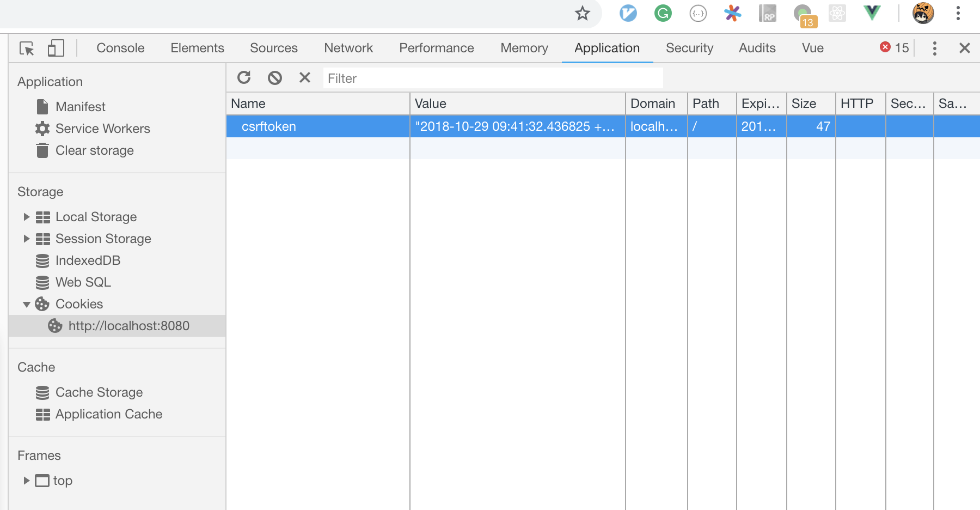Click the Vue extension icon in browser toolbar

click(x=872, y=13)
